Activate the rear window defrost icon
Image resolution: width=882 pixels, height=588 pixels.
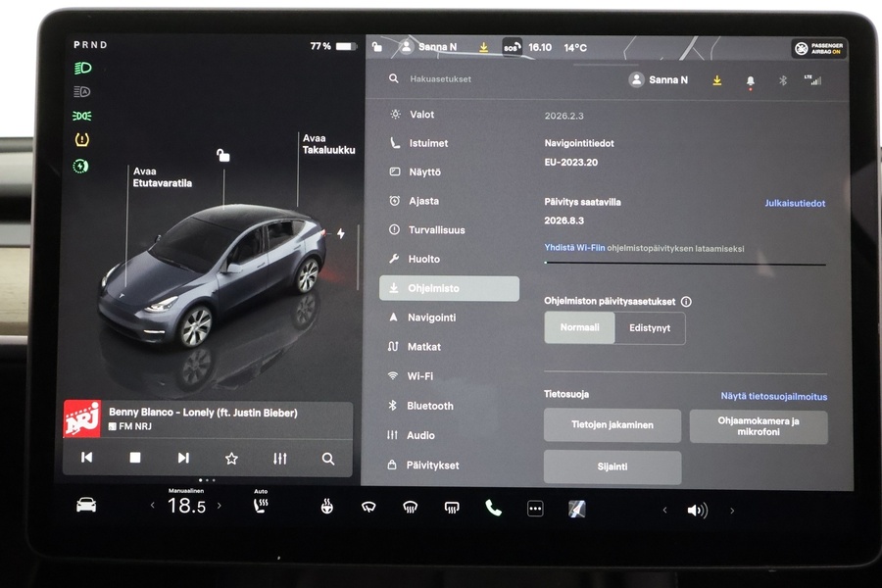coord(452,509)
